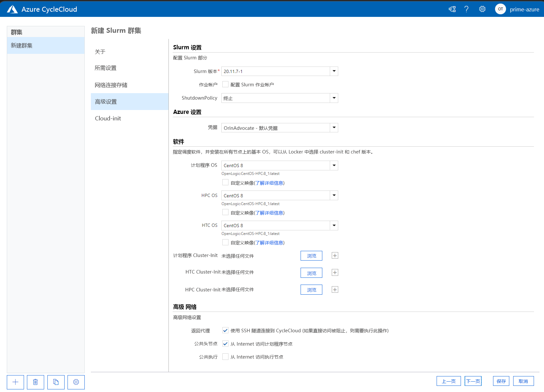Go to the 所需设置 section
This screenshot has width=544, height=392.
(x=130, y=68)
